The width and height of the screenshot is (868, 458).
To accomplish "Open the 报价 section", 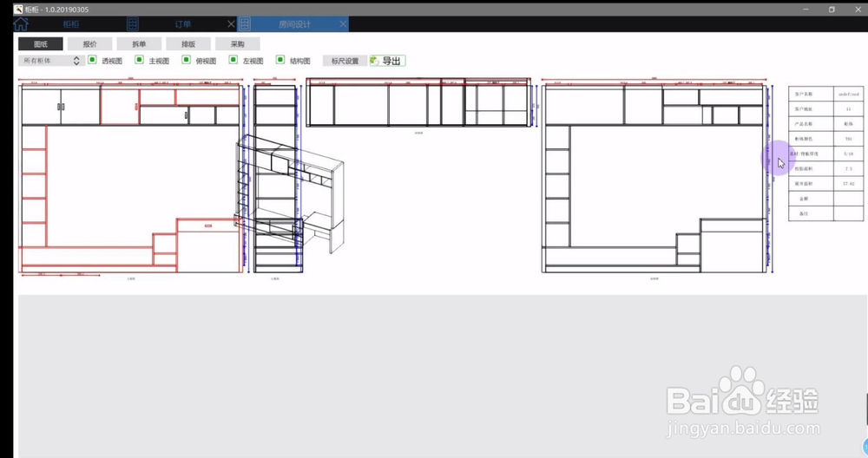I will tap(89, 44).
